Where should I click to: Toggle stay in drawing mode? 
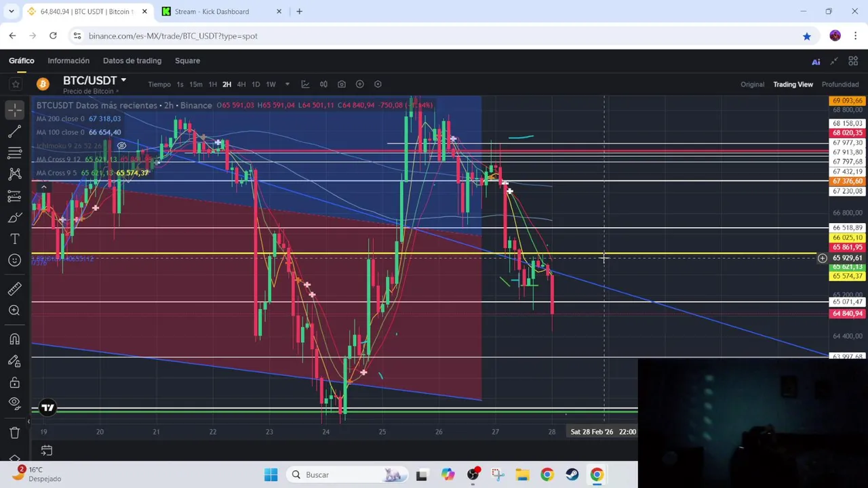point(15,361)
